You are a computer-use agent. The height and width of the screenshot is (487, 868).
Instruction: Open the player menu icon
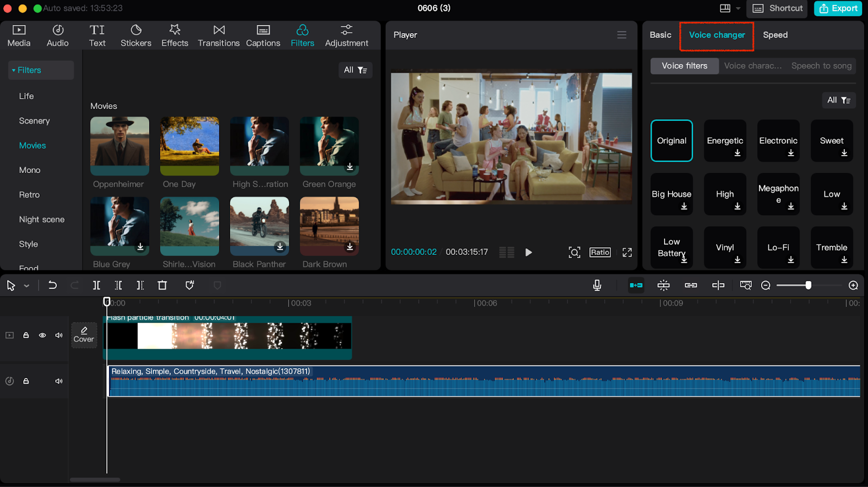622,35
